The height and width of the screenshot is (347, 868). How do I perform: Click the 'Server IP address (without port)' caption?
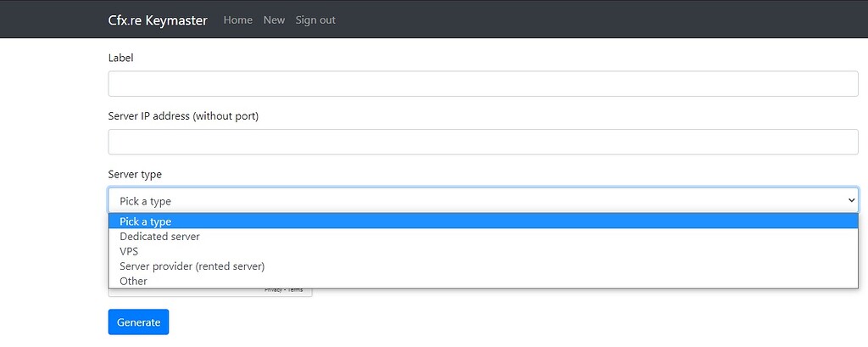pyautogui.click(x=183, y=115)
